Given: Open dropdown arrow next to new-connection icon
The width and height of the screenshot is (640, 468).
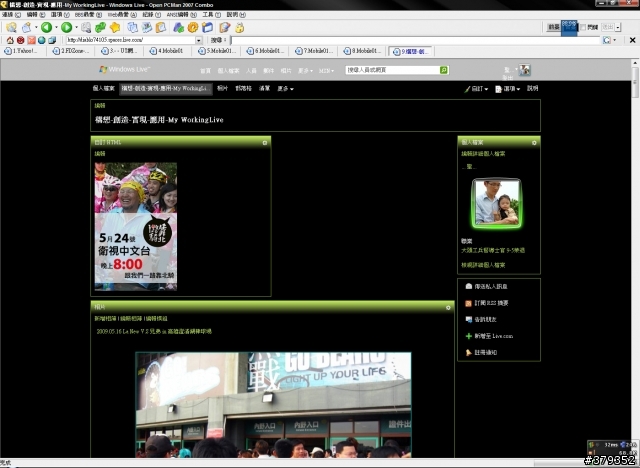Looking at the screenshot, I should [x=36, y=27].
